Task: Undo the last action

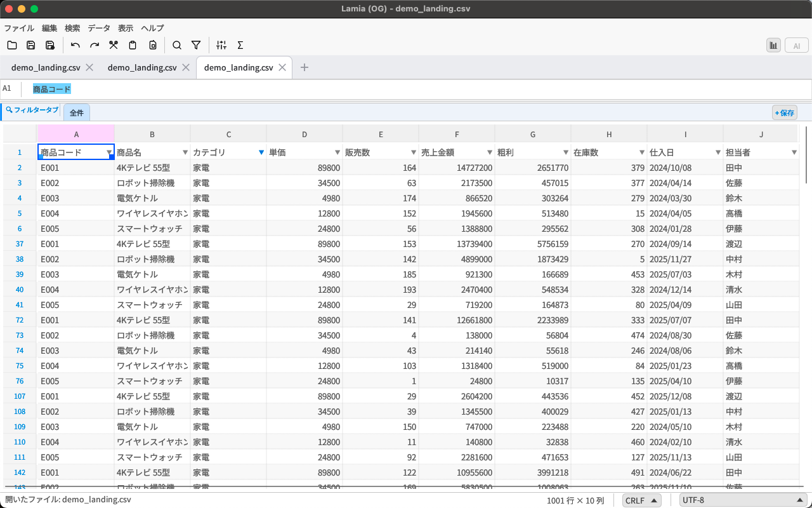Action: pyautogui.click(x=75, y=45)
